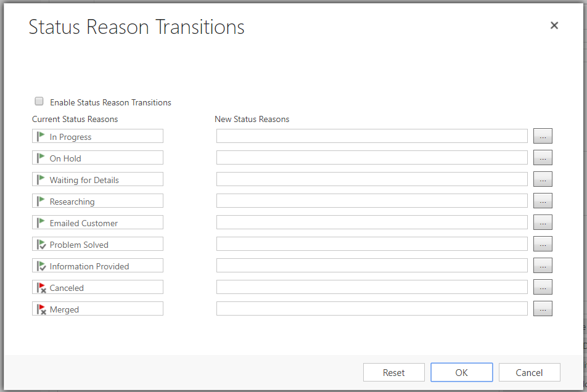Open the ellipsis picker for Canceled row

[x=542, y=287]
